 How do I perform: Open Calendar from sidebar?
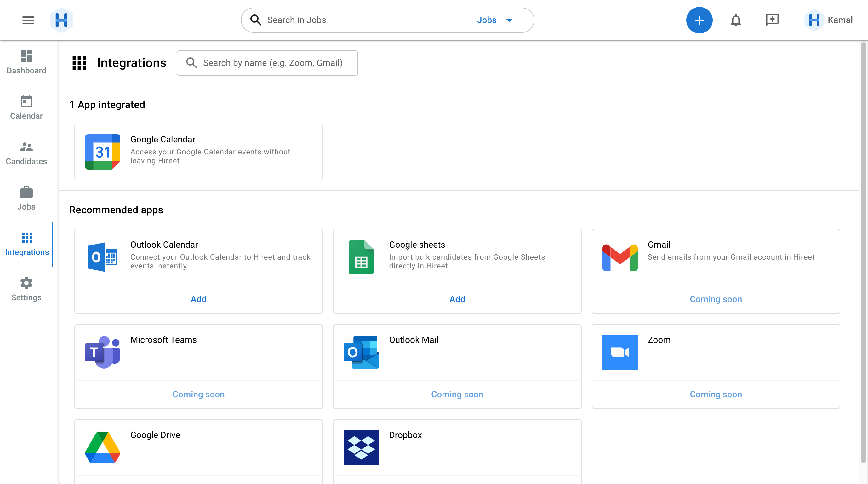point(26,108)
